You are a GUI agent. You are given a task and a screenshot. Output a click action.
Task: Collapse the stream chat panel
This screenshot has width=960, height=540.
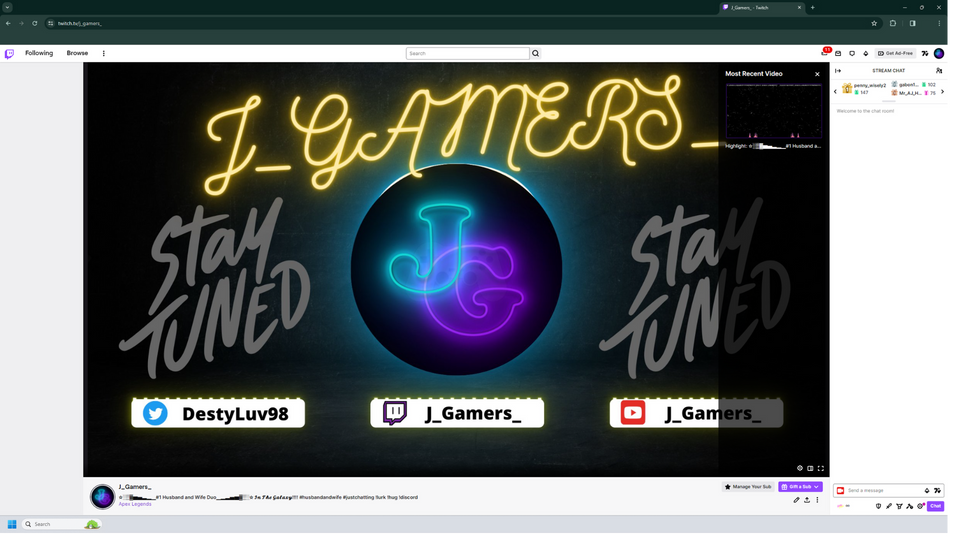tap(838, 71)
